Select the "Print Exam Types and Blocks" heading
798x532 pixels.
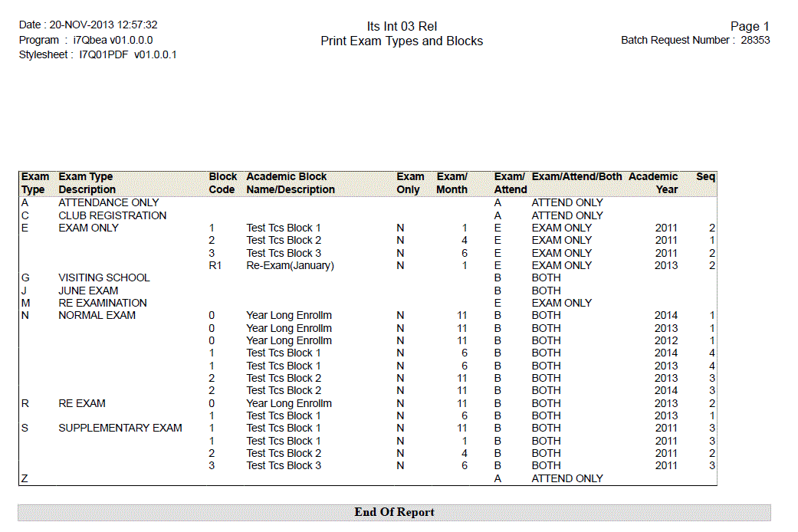pyautogui.click(x=402, y=41)
